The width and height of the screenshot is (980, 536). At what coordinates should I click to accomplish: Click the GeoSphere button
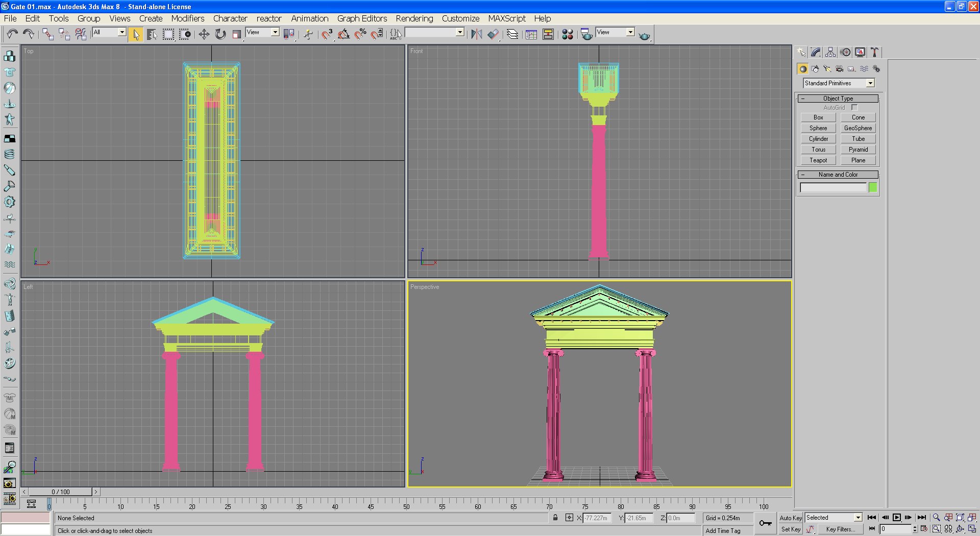click(x=858, y=128)
